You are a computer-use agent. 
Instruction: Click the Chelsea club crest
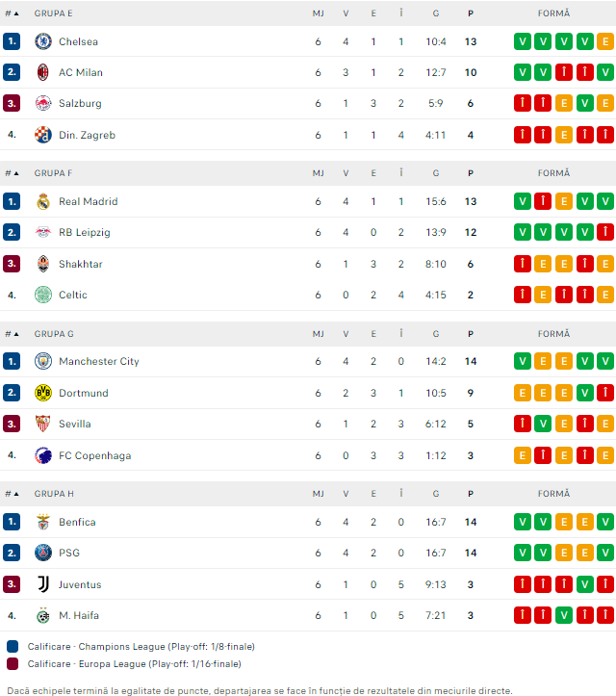click(x=43, y=41)
